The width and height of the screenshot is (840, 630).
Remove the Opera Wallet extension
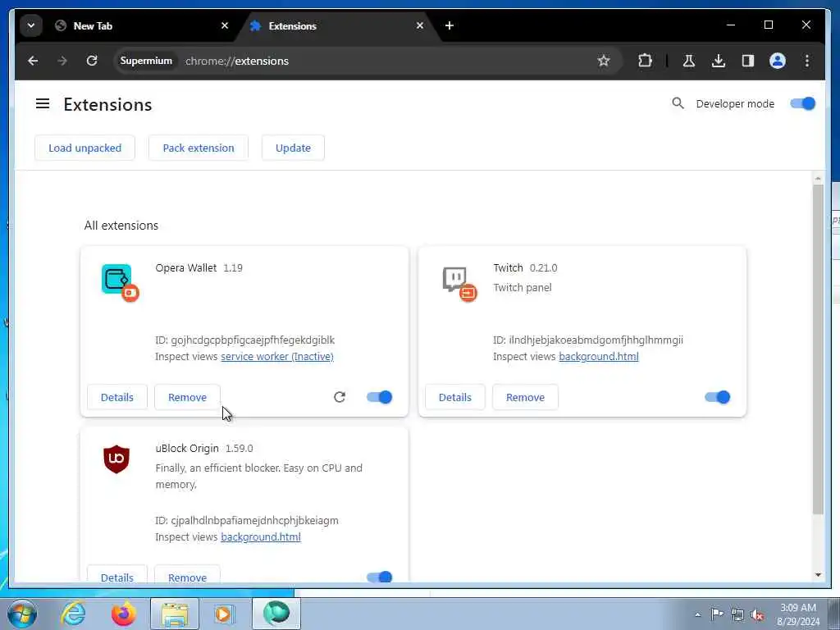tap(187, 397)
